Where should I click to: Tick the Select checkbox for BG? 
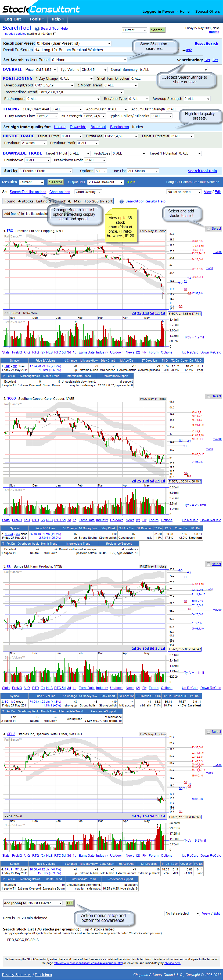coord(208,564)
